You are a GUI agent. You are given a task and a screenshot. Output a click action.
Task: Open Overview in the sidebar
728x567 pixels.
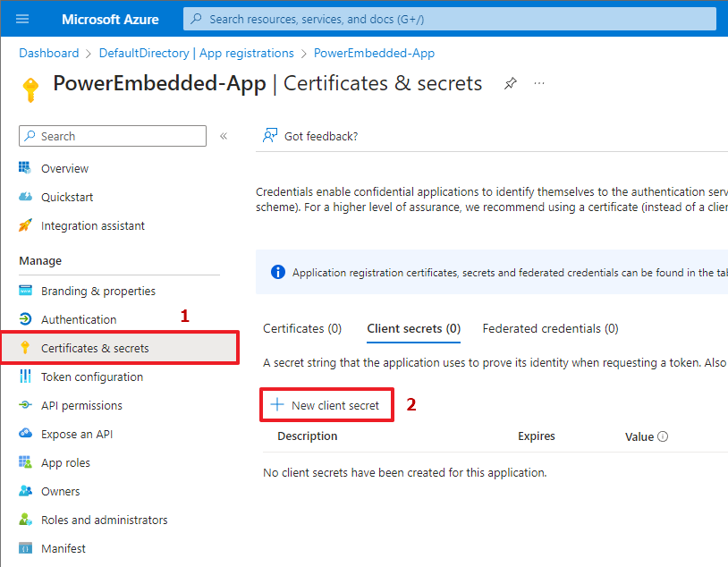[64, 168]
